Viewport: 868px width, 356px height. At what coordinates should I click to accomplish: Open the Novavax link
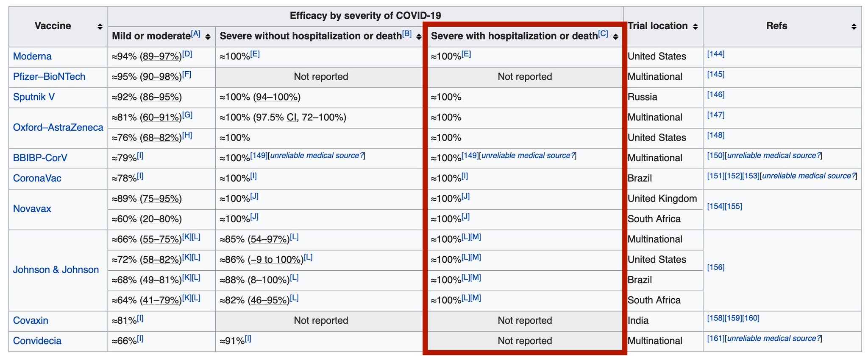pyautogui.click(x=32, y=209)
